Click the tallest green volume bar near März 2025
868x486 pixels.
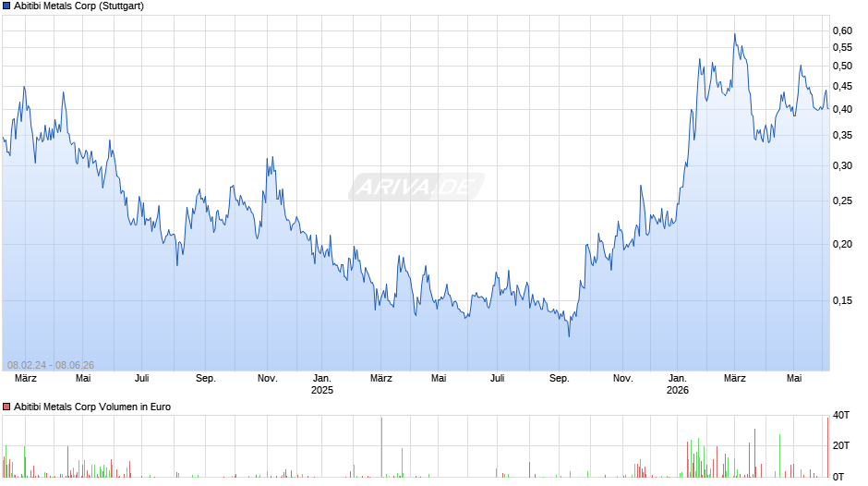click(381, 447)
